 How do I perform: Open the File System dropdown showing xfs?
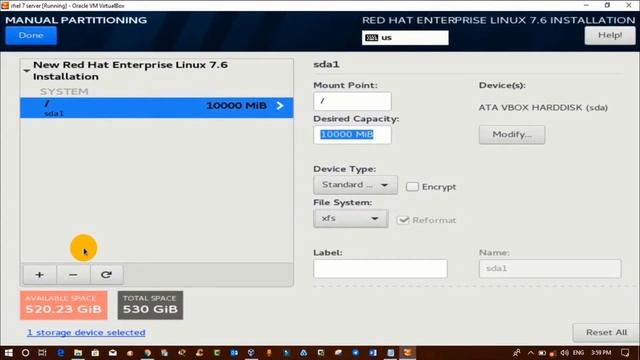(351, 218)
